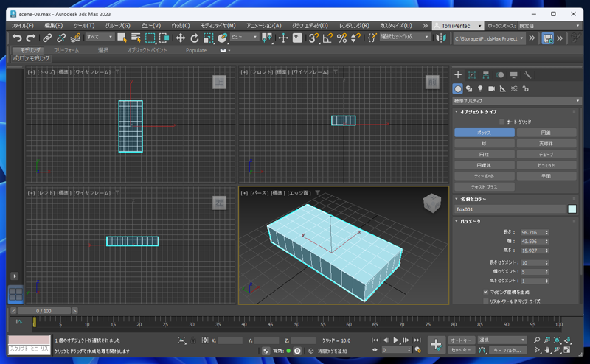Switch to the フリーフォーム ribbon tab
Viewport: 590px width, 364px height.
(66, 50)
